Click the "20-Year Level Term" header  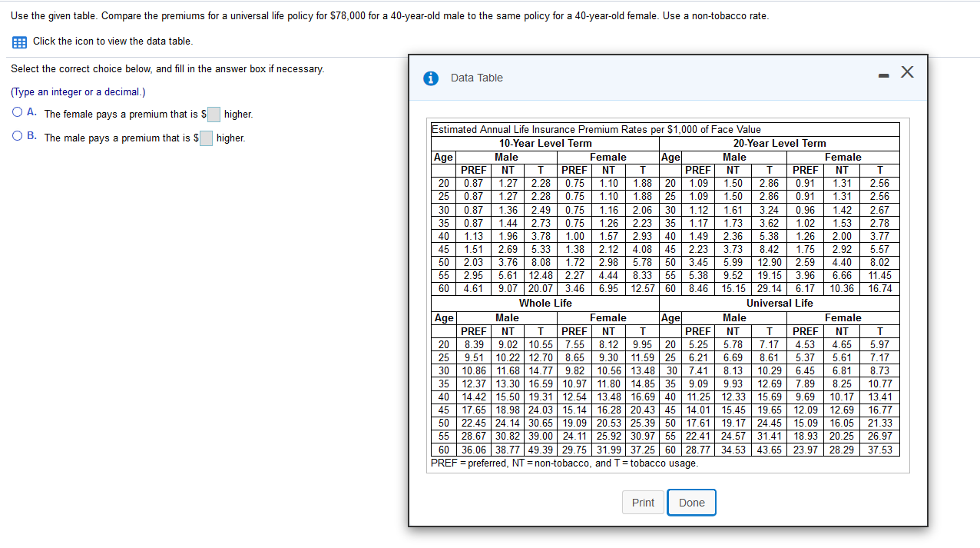click(780, 143)
